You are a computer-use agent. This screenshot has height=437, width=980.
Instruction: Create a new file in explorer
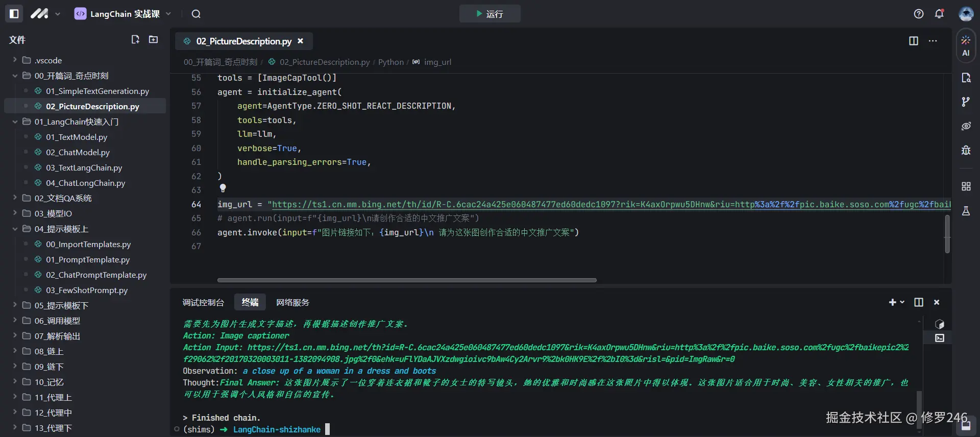(x=135, y=39)
